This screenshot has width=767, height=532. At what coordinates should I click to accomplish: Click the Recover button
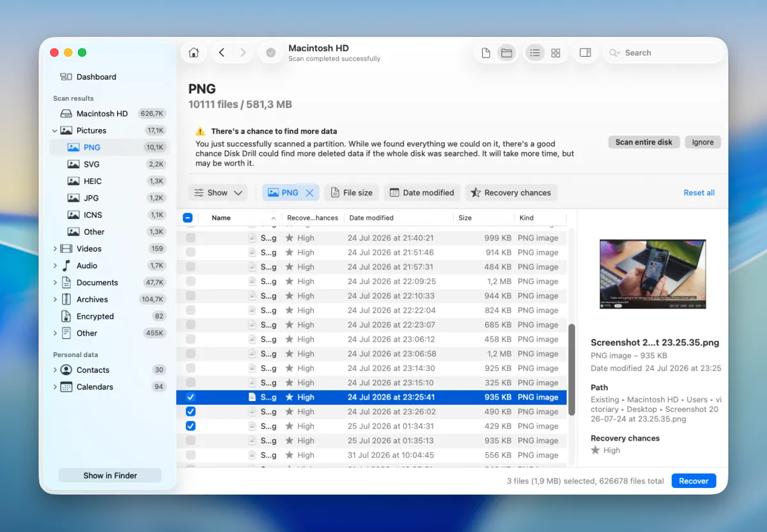pos(693,481)
